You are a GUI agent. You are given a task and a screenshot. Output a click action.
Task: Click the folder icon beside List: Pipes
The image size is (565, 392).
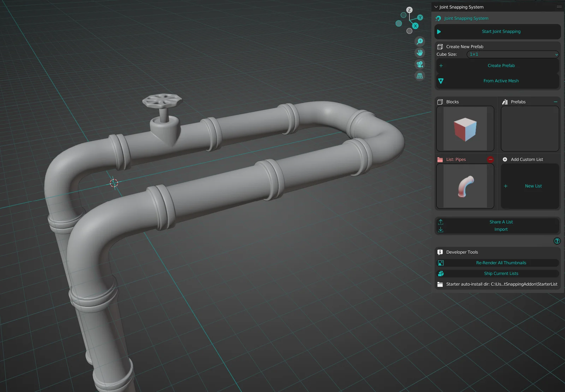[440, 159]
